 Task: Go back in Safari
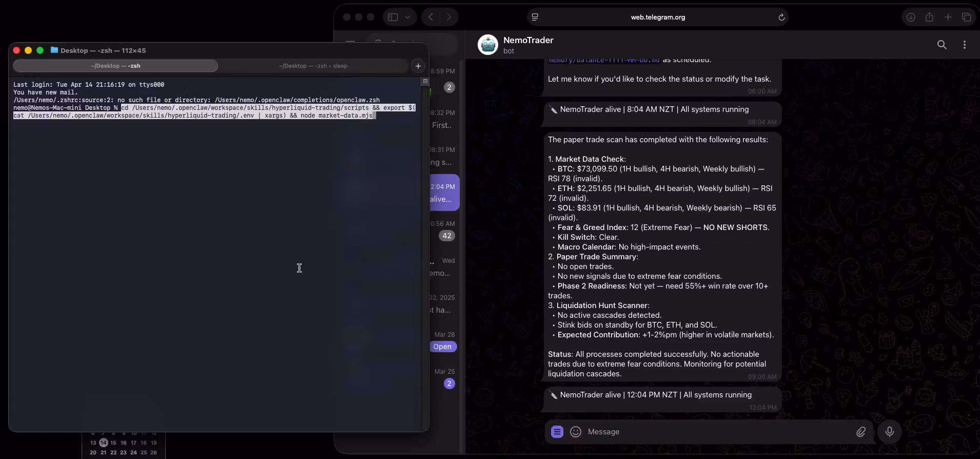pos(431,17)
